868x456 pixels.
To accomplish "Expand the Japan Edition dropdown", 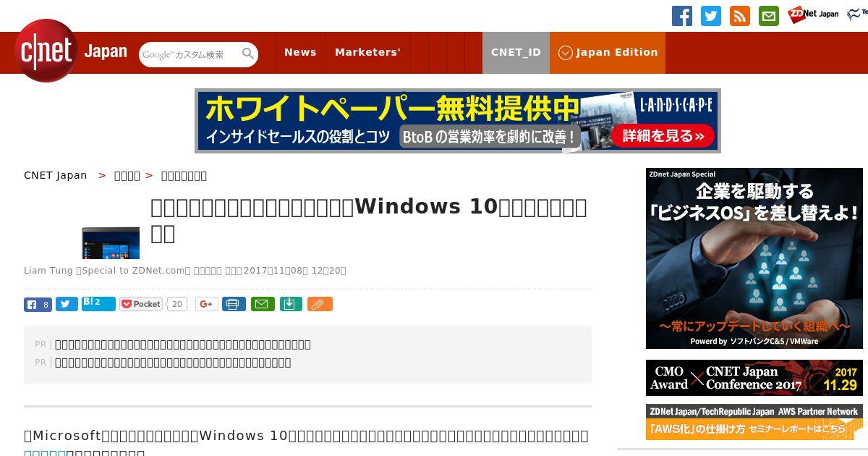I will pyautogui.click(x=608, y=52).
